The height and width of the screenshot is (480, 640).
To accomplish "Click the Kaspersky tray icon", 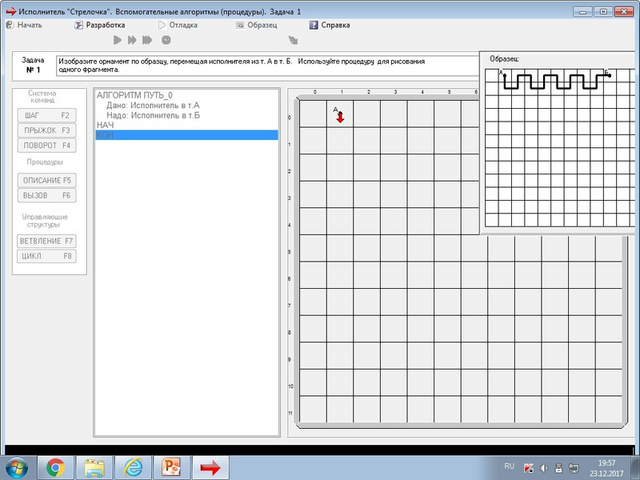I will [x=529, y=468].
